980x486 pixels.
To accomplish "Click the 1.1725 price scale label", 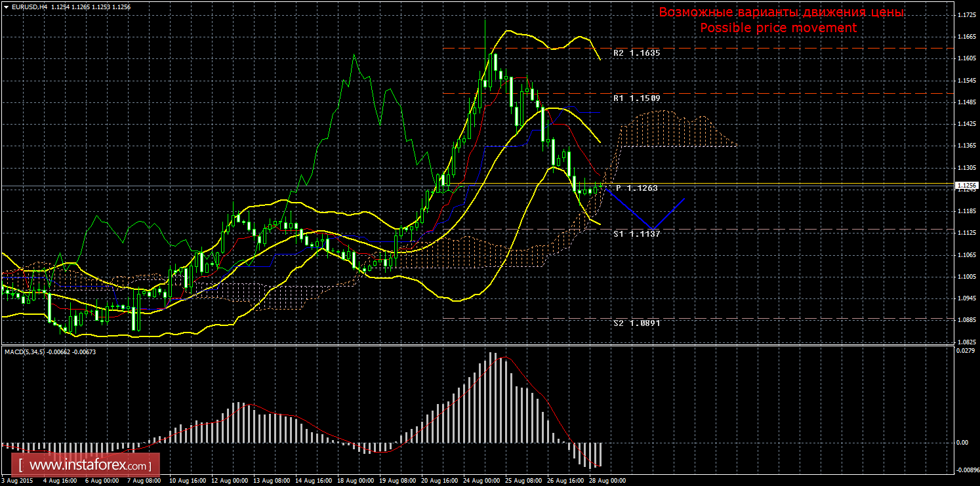I will tap(966, 14).
